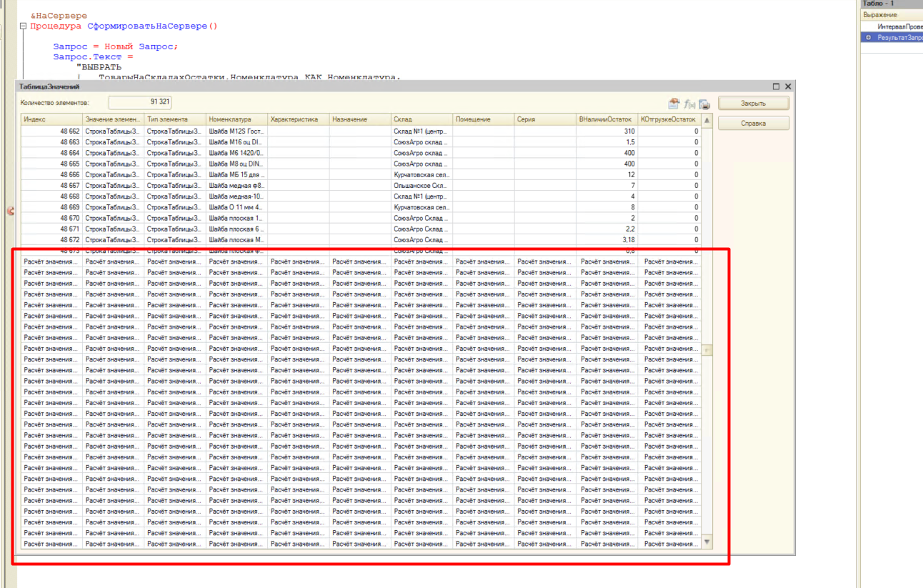The width and height of the screenshot is (923, 588).
Task: Click ВНаличииОстаток value 310
Action: pos(607,131)
